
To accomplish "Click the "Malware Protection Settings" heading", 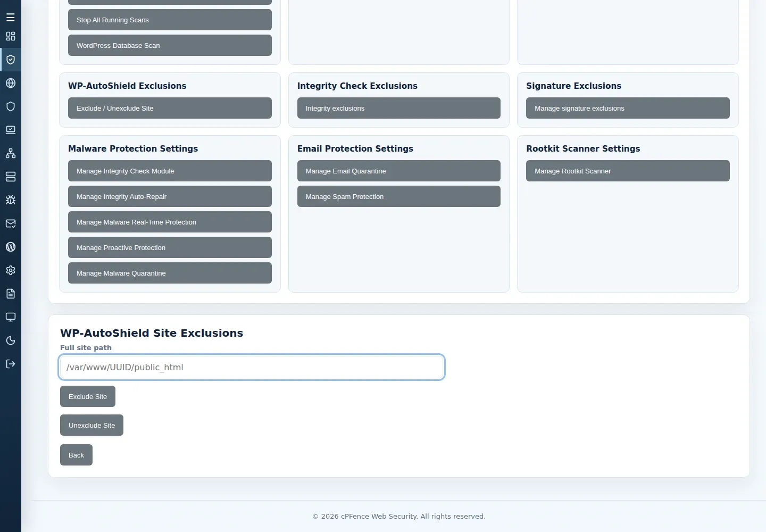I will pos(133,149).
